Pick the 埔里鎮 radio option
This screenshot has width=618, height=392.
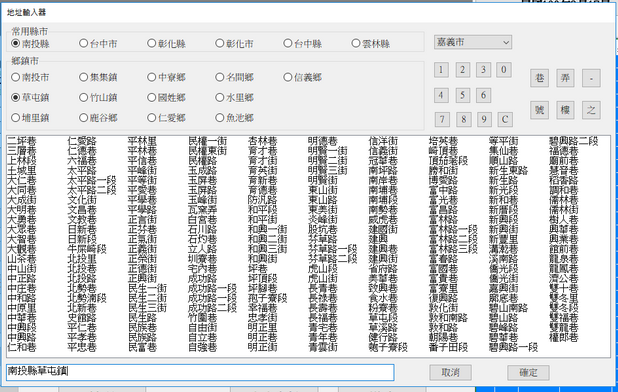(x=30, y=117)
